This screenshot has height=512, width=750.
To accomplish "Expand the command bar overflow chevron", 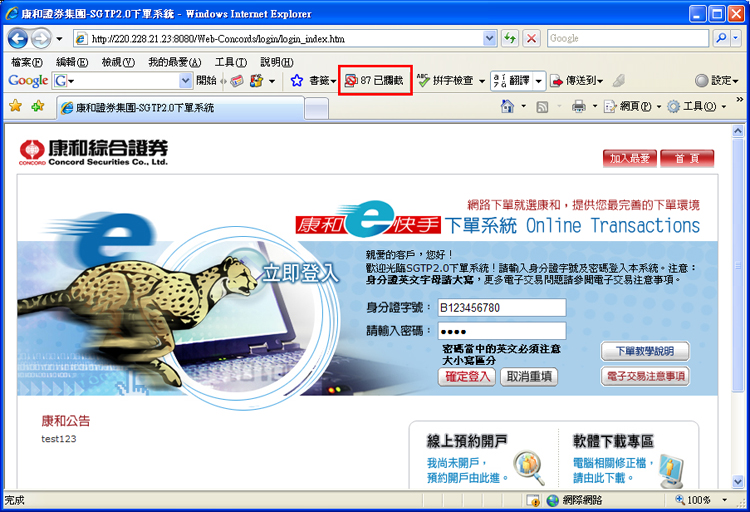I will (739, 100).
